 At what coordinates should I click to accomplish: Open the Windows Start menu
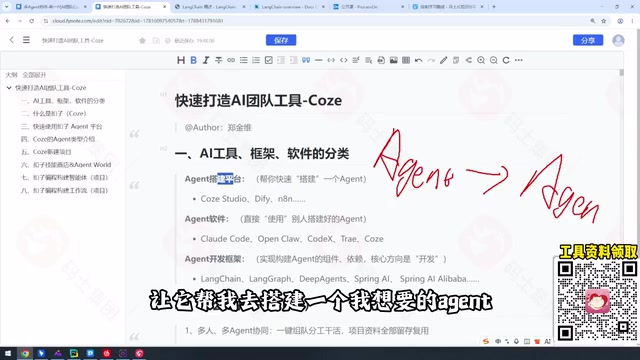(8, 353)
